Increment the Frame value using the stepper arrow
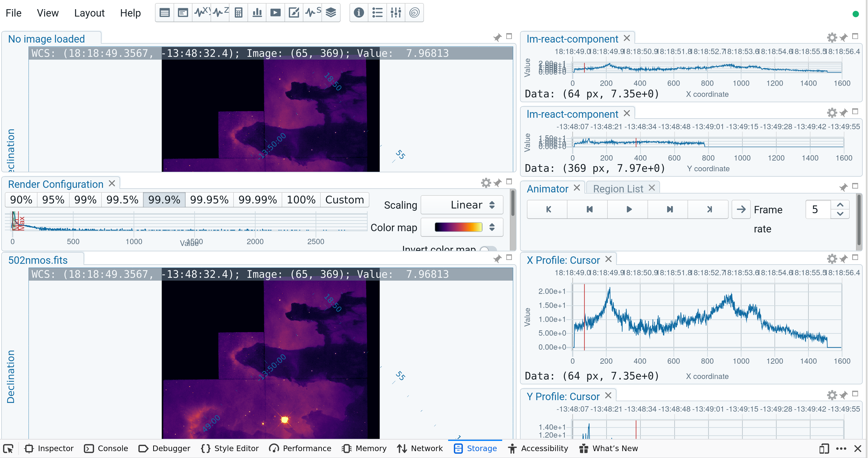The image size is (868, 458). pos(840,205)
